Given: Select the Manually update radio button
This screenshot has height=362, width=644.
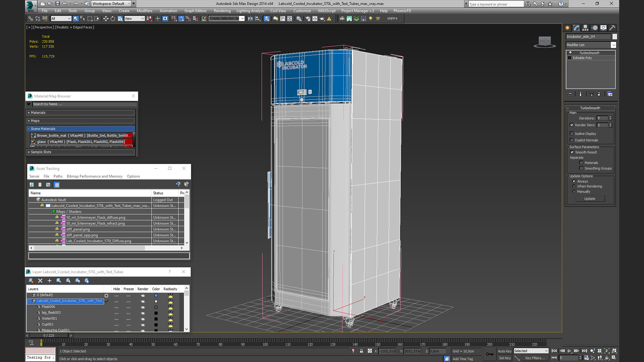Looking at the screenshot, I should click(574, 192).
